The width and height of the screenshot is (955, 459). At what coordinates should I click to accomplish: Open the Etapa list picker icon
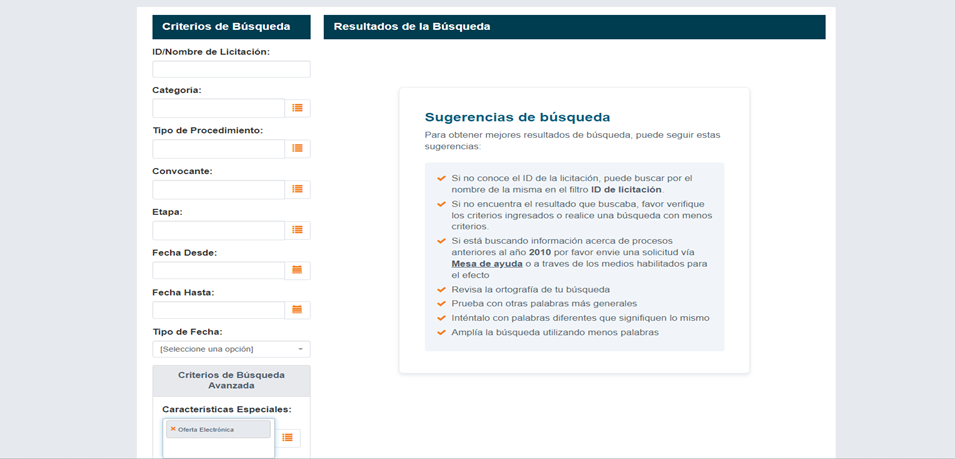[297, 230]
